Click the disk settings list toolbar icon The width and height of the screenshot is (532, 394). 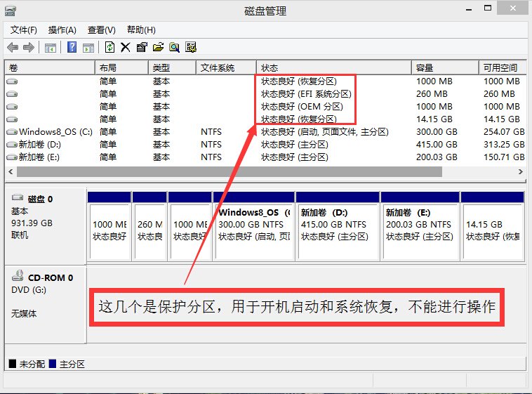click(x=191, y=47)
